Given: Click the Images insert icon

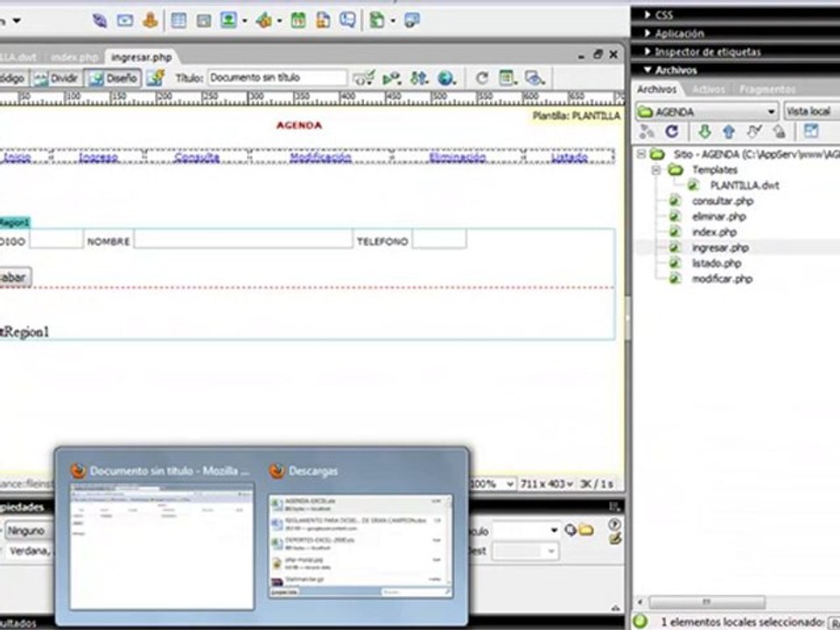Looking at the screenshot, I should (x=228, y=21).
